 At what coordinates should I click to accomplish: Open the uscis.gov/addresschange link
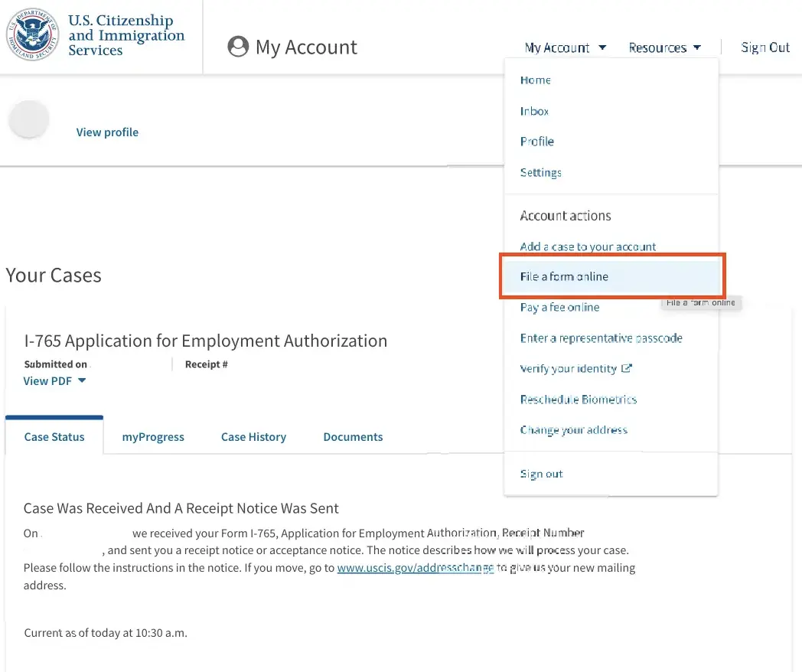point(416,568)
